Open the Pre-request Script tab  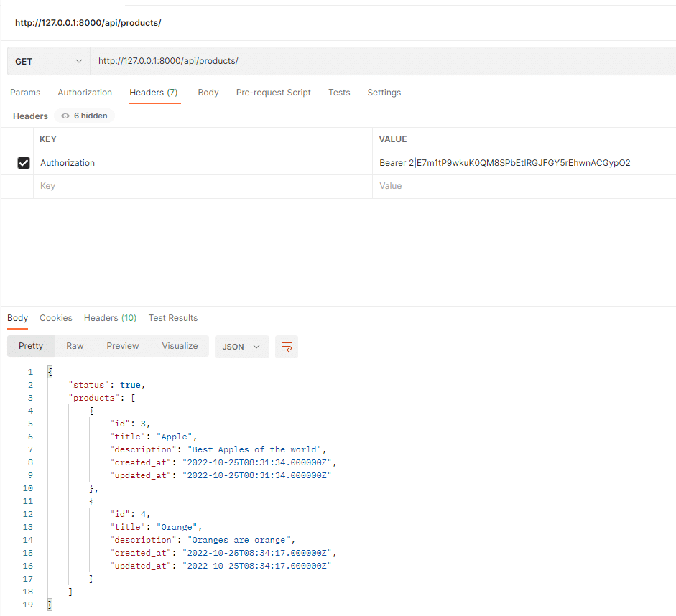[x=274, y=93]
